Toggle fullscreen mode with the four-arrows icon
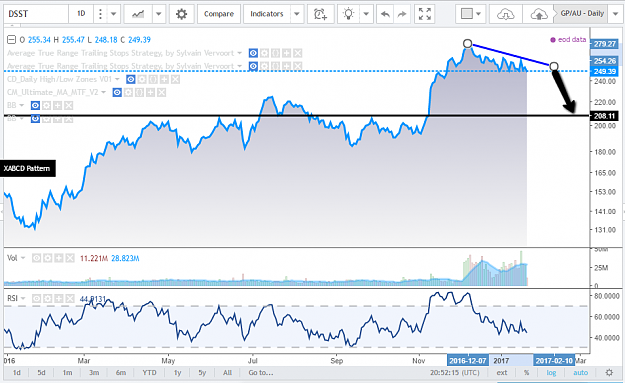This screenshot has width=625, height=383. (x=425, y=14)
